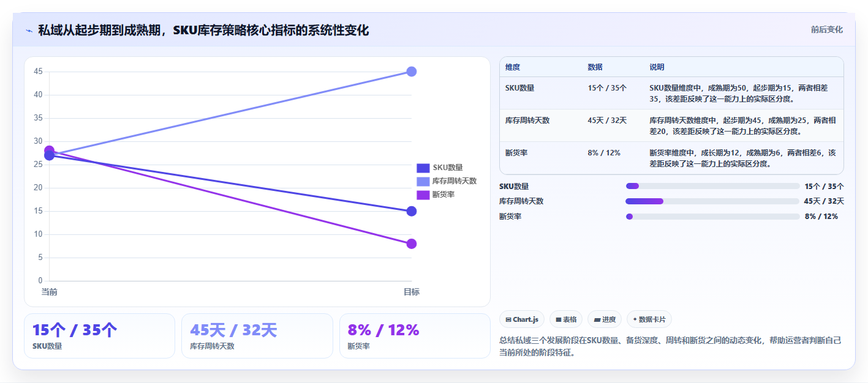Click the sparkle icon in 数据卡片 tag
Screen dimensions: 868x383
point(635,319)
